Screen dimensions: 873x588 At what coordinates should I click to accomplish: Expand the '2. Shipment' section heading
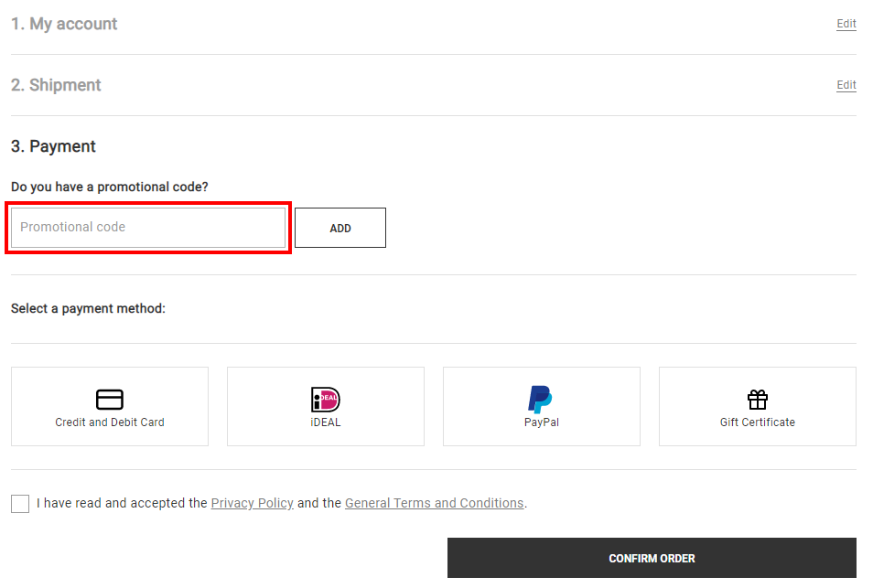point(56,85)
